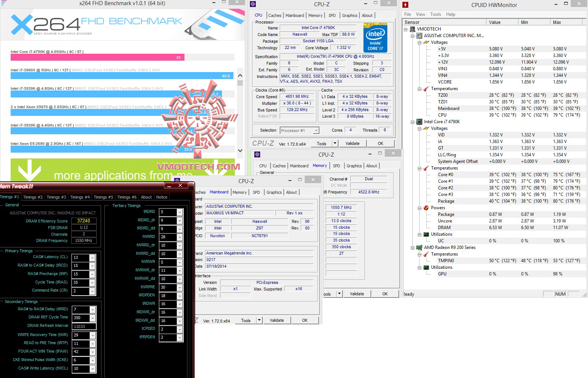This screenshot has width=588, height=378.
Task: Switch to Timings #2 tab in MemTweakIt
Action: pyautogui.click(x=33, y=197)
